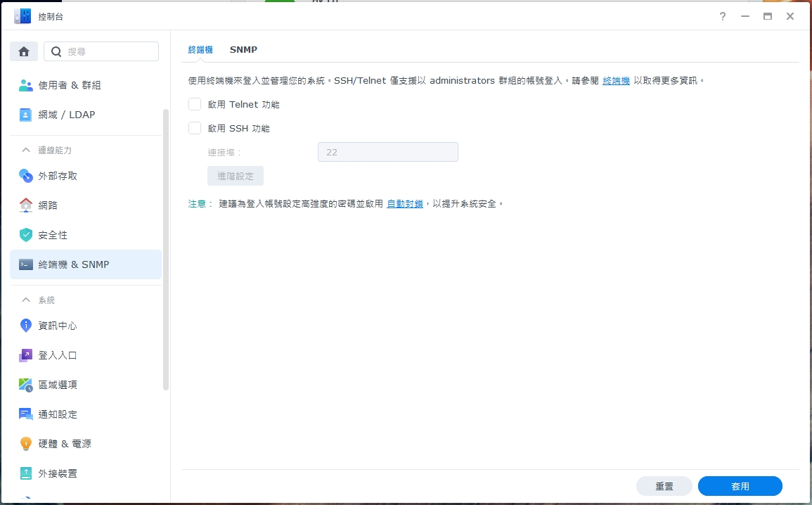Open 使用者 & 群組 via its people icon
The image size is (812, 505).
pos(25,85)
